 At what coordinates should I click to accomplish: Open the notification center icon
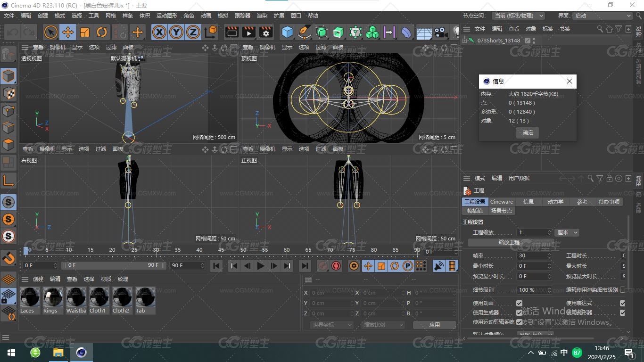[x=628, y=353]
